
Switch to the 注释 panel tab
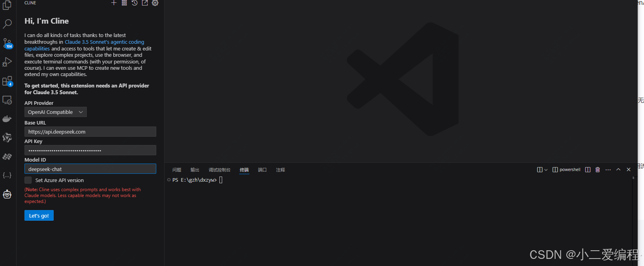pos(281,170)
